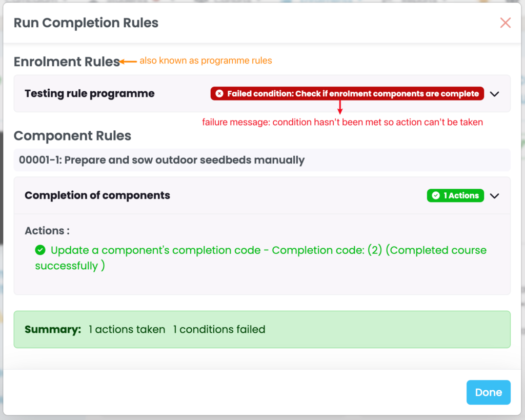The height and width of the screenshot is (420, 525).
Task: Click the 'also known as programme rules' note
Action: 206,61
